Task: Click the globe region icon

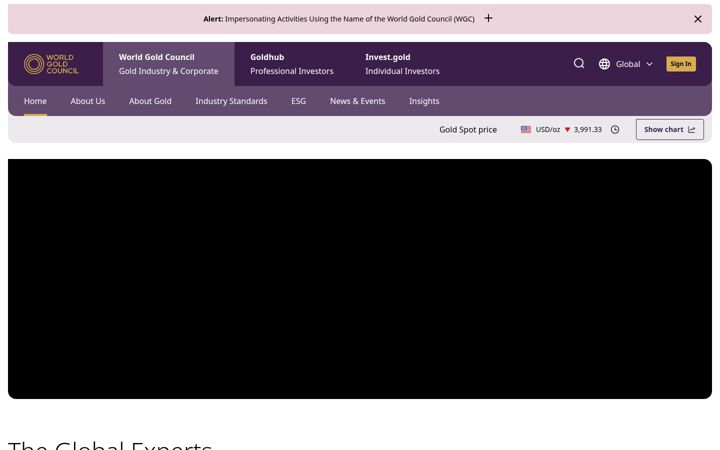Action: click(604, 64)
